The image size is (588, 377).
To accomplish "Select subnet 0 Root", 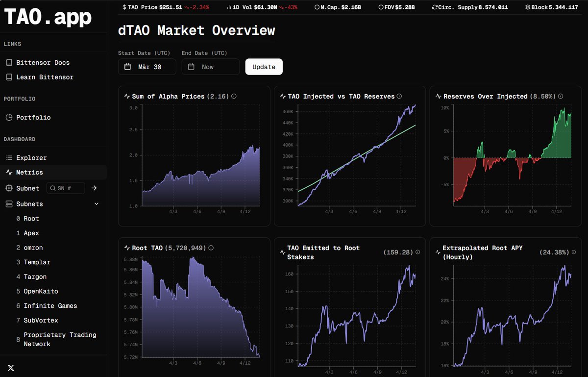I will (27, 219).
